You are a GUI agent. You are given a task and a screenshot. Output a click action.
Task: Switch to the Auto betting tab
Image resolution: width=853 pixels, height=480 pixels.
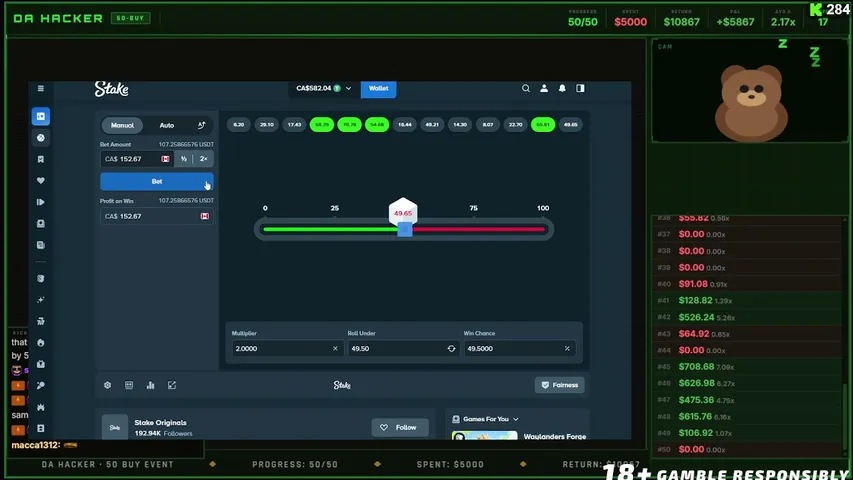[166, 125]
